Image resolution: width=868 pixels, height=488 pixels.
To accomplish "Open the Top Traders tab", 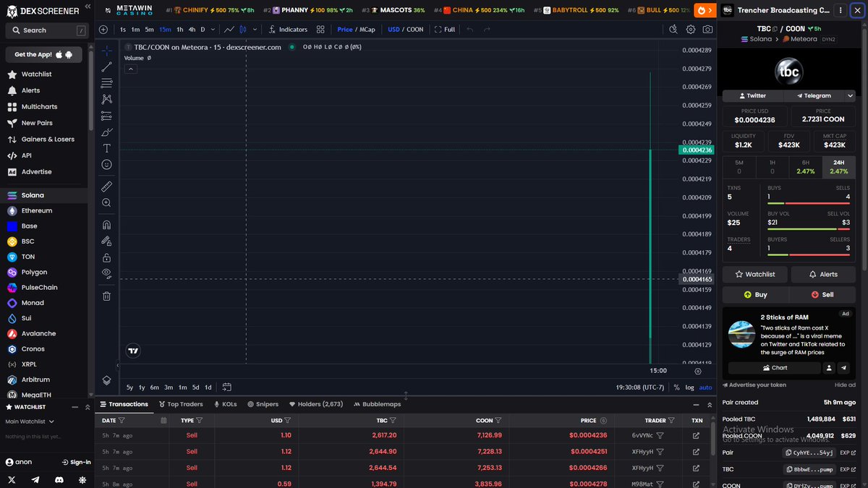I will (x=180, y=404).
